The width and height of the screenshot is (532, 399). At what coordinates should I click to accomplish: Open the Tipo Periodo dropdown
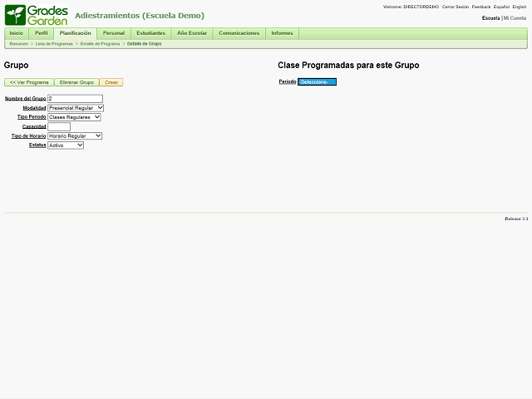[74, 117]
